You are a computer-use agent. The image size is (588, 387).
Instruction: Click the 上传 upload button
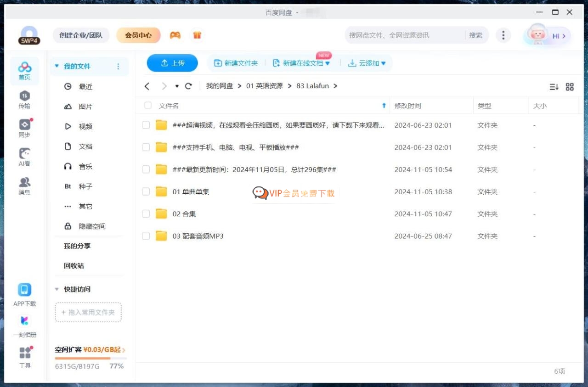(x=172, y=63)
